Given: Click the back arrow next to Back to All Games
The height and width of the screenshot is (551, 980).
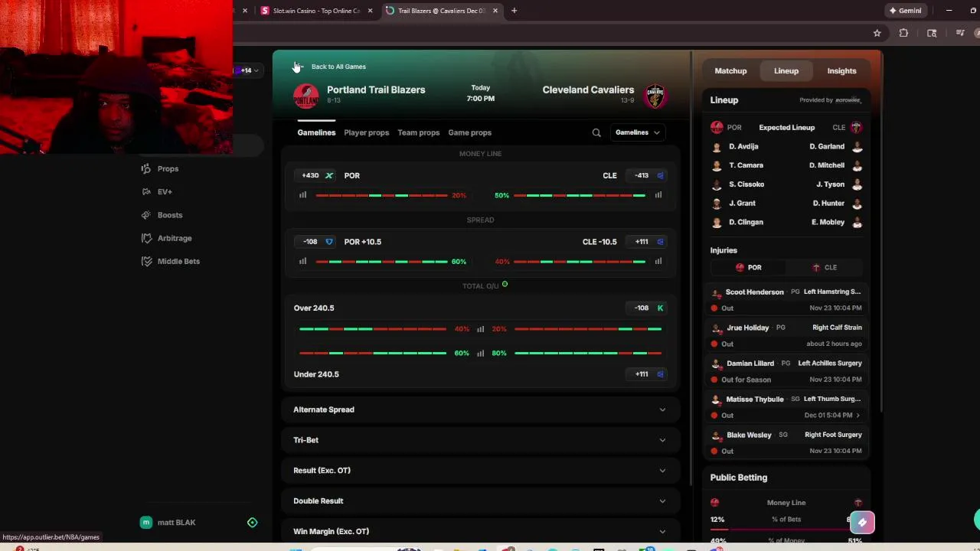Looking at the screenshot, I should 299,67.
